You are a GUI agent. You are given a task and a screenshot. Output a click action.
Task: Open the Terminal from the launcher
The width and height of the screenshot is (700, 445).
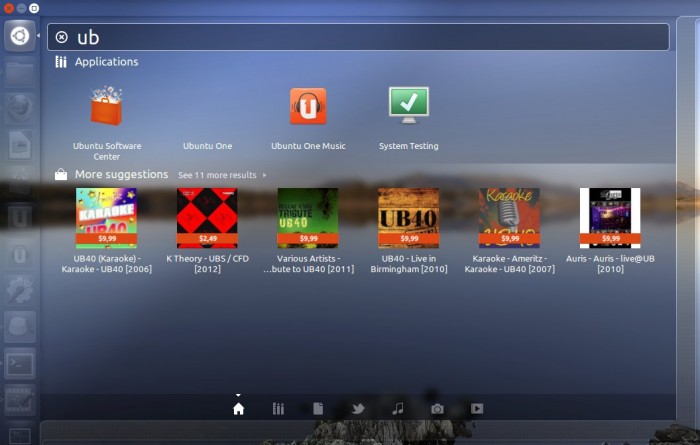18,364
